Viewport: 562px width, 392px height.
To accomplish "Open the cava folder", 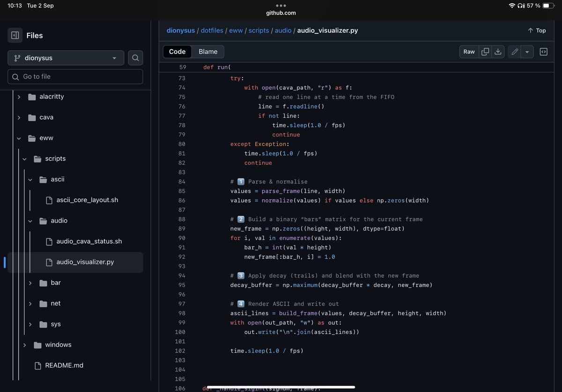I will point(46,117).
